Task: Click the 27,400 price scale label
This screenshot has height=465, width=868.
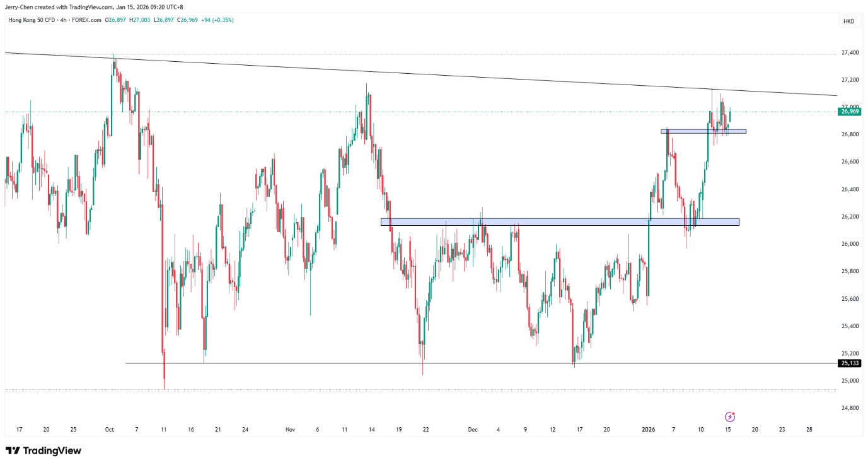Action: click(x=849, y=52)
